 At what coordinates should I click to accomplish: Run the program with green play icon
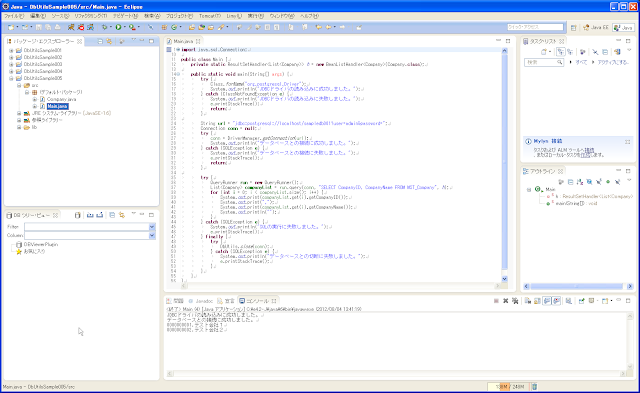(118, 27)
